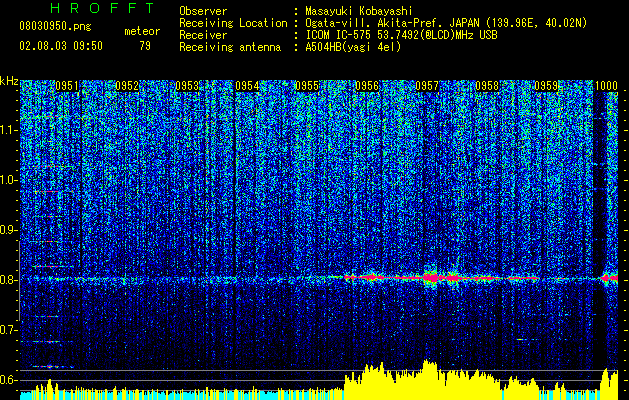Click the 0953 time marker
This screenshot has width=629, height=400.
(x=187, y=86)
